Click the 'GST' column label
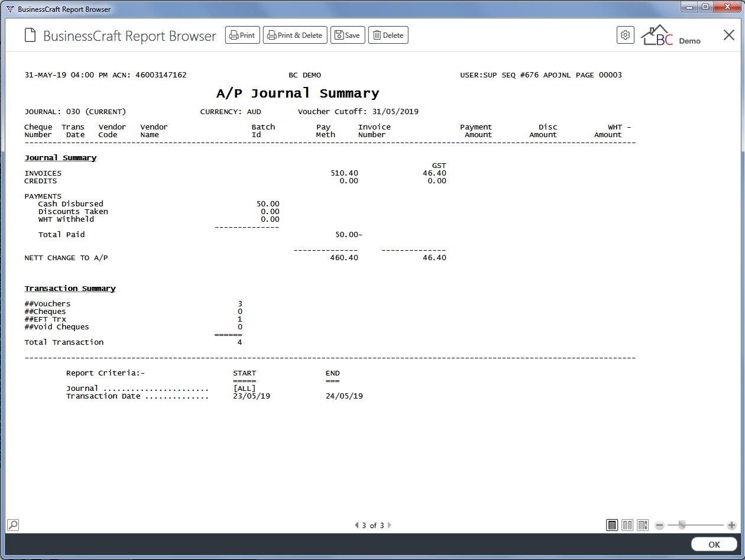 pos(439,166)
